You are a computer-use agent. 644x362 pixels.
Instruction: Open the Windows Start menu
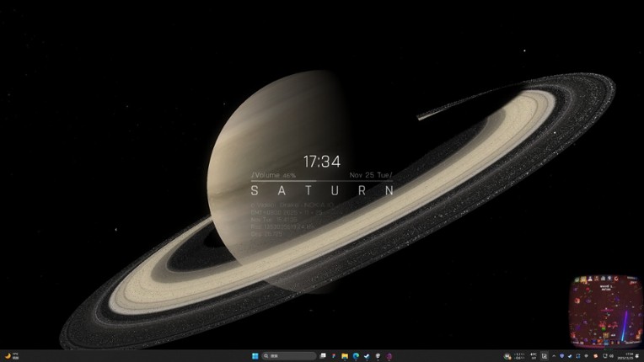click(255, 356)
